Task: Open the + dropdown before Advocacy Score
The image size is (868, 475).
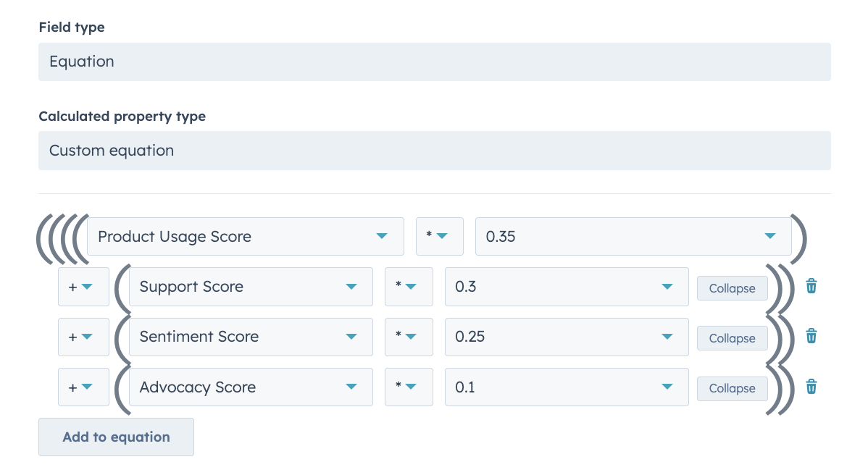Action: [83, 387]
